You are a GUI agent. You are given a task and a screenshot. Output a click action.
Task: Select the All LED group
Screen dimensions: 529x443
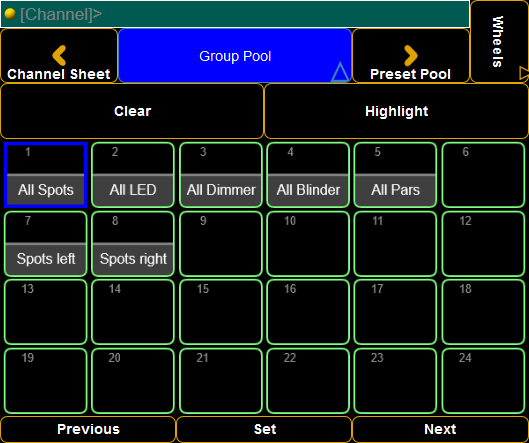click(133, 175)
